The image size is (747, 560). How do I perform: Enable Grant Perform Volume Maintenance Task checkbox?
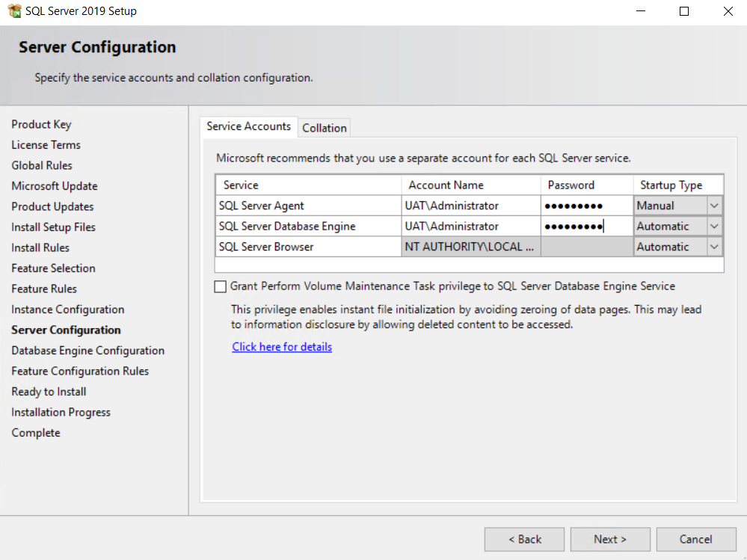click(220, 286)
